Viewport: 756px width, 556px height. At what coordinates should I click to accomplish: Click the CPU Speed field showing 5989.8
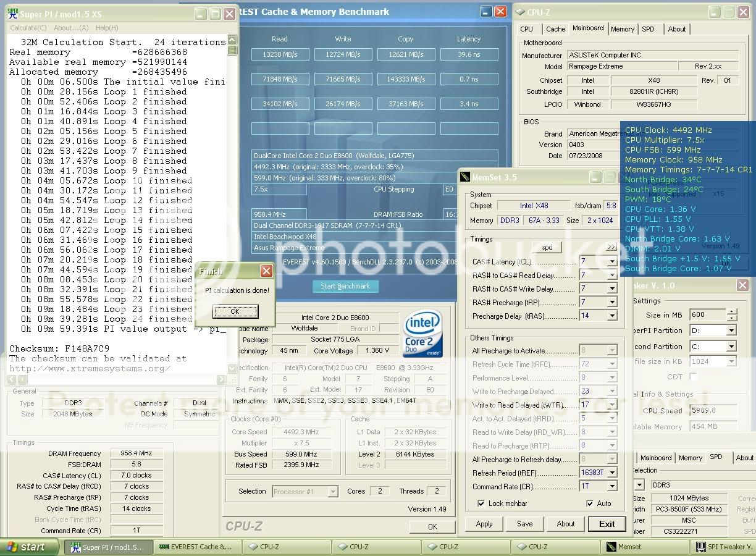(x=713, y=410)
